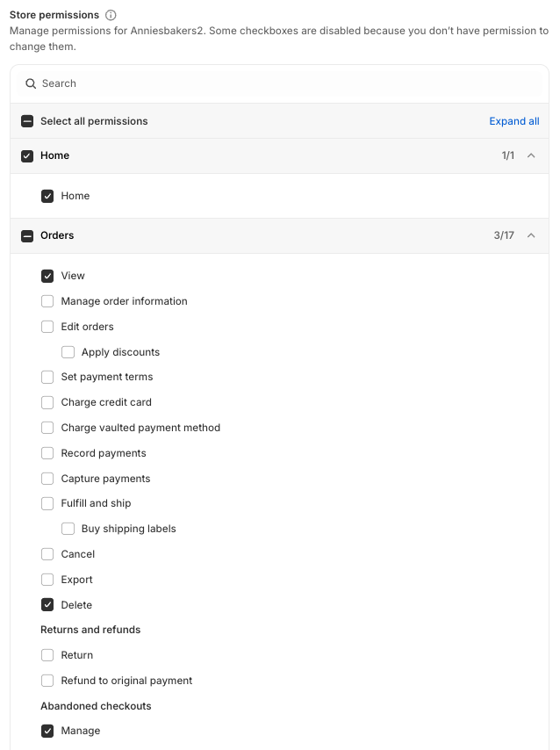Collapse the Home section chevron

[531, 155]
